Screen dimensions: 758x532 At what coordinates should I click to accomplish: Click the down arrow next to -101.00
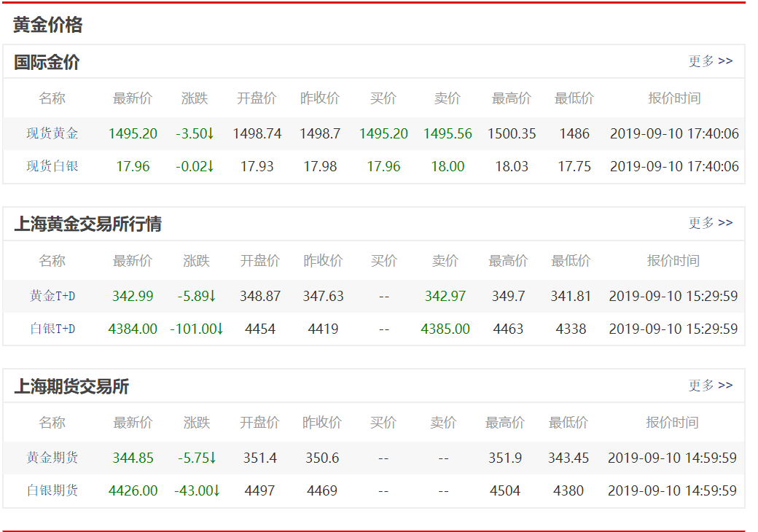219,329
